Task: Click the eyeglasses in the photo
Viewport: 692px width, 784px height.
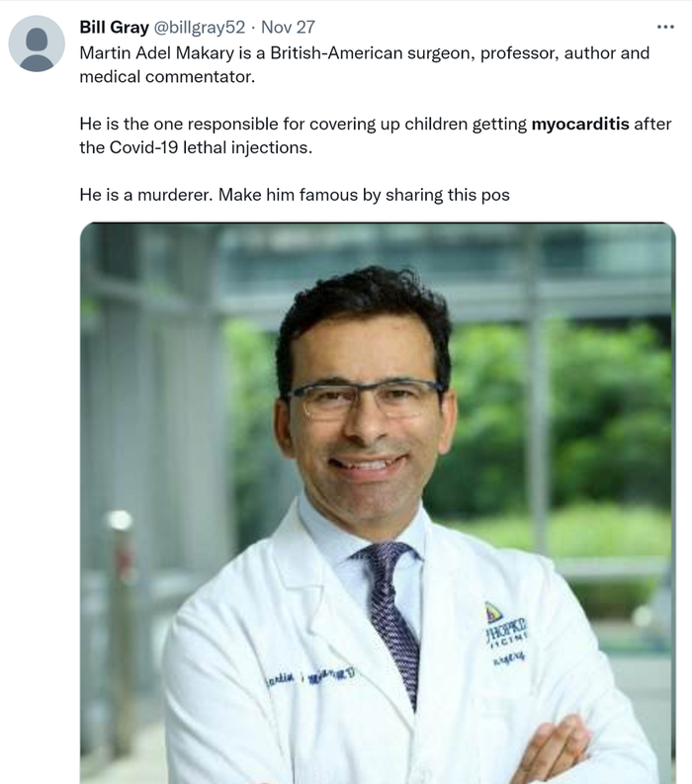Action: (364, 397)
